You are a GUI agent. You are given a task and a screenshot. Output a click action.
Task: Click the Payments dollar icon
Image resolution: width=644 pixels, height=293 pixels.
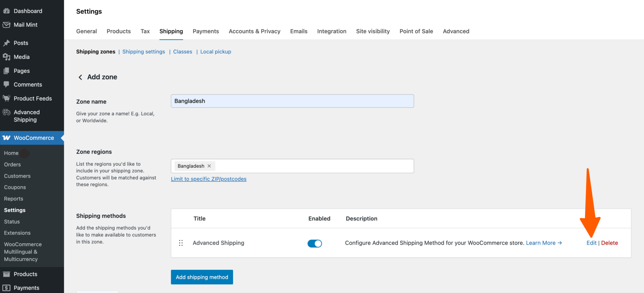[7, 288]
